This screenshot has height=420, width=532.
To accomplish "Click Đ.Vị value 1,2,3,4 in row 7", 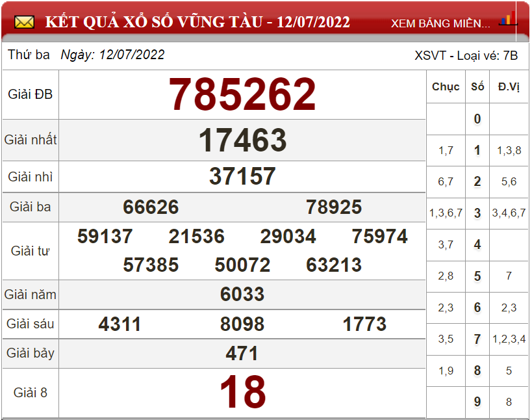I will (509, 339).
